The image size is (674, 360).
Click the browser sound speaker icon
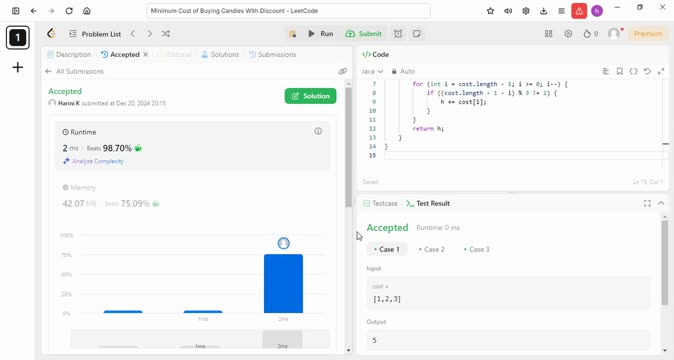click(508, 11)
